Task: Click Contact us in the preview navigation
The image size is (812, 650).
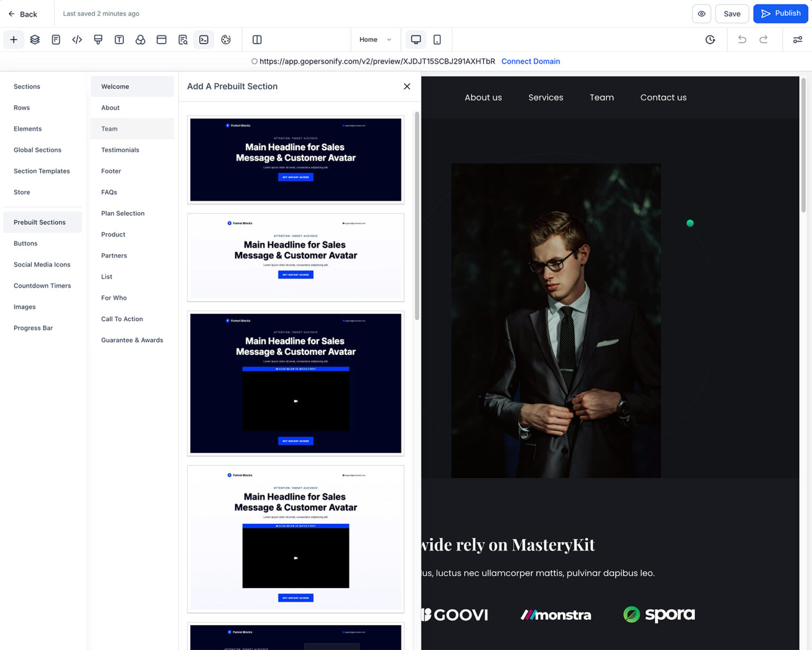Action: tap(663, 97)
